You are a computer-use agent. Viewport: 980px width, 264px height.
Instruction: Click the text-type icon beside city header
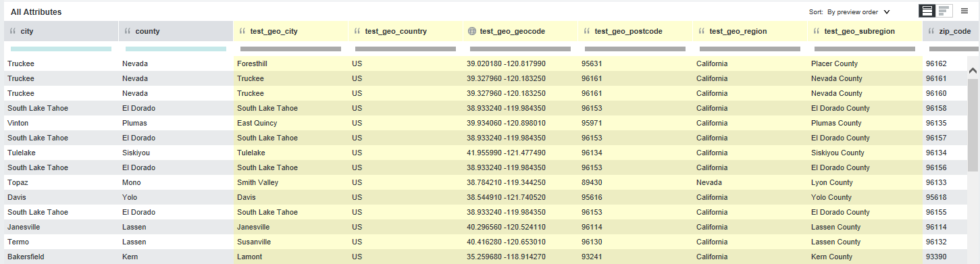pos(13,31)
